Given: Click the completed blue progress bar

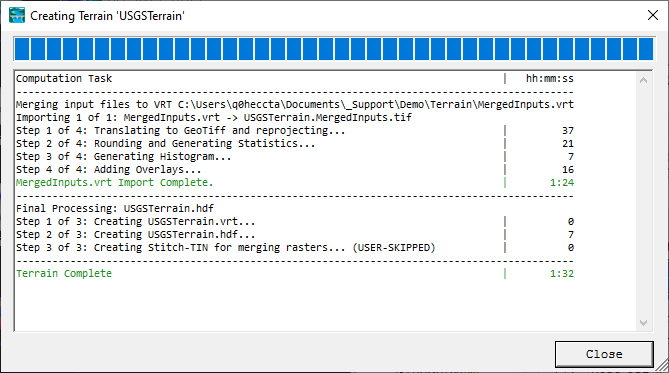Looking at the screenshot, I should pyautogui.click(x=334, y=49).
